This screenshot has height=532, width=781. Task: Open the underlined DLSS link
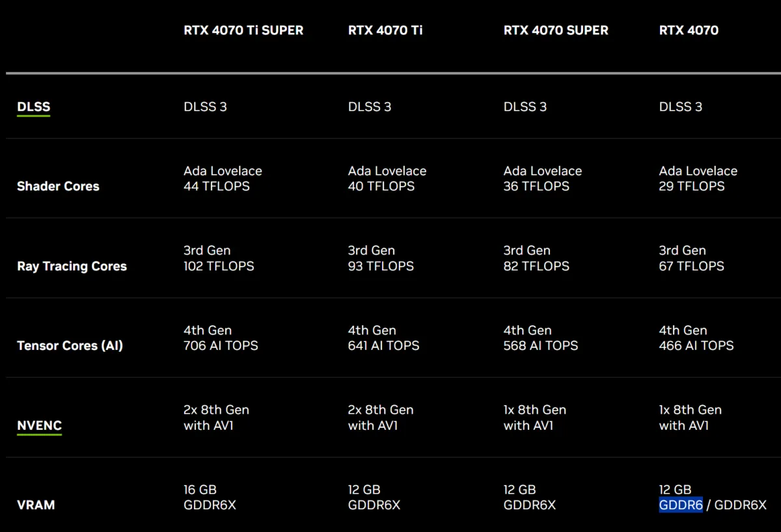[33, 107]
